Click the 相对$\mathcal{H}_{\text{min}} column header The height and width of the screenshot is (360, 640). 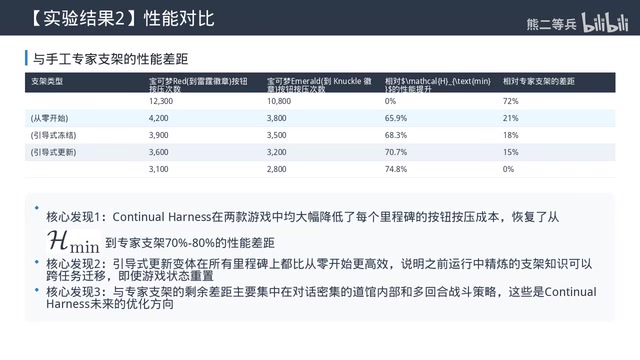coord(438,84)
